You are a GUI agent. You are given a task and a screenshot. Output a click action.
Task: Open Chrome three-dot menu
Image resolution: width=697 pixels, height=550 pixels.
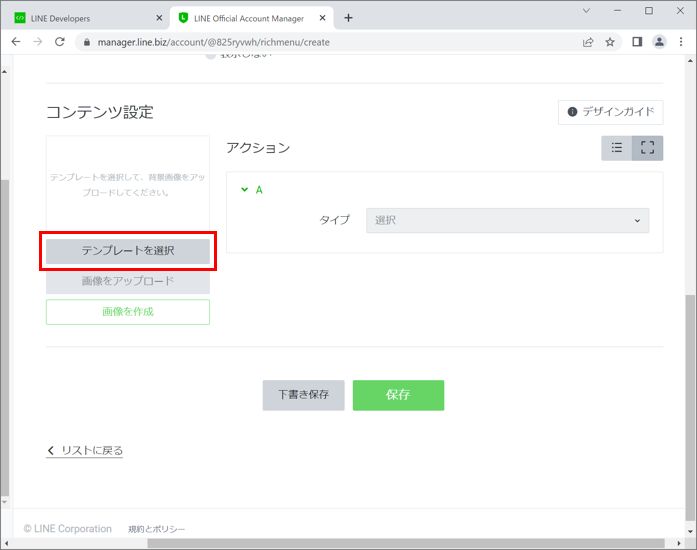pos(681,42)
